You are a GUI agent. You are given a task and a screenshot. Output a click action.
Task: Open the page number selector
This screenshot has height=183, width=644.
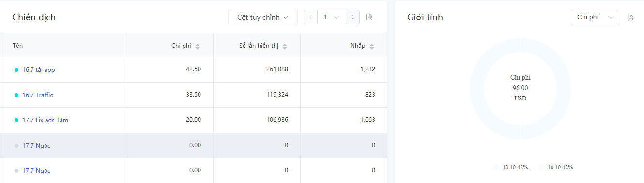coord(332,17)
